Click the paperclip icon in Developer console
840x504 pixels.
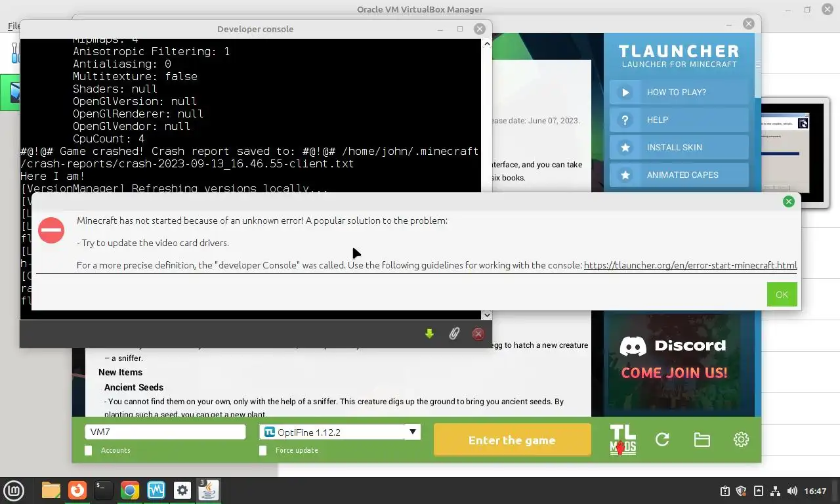(453, 334)
